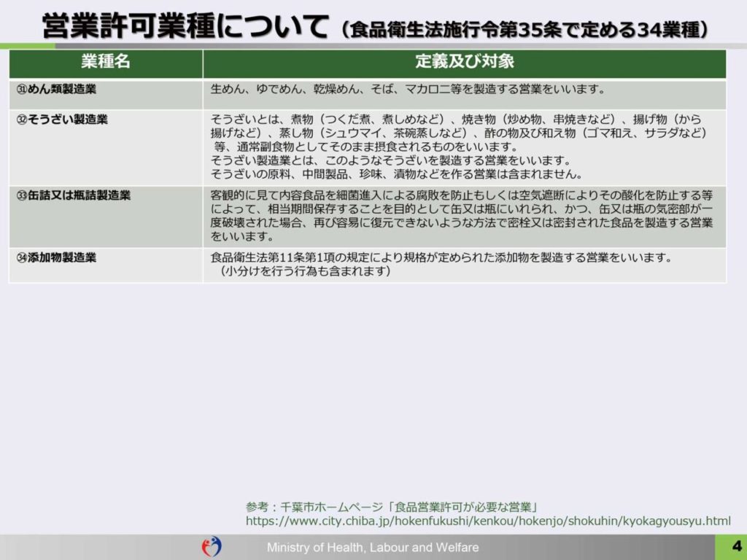Select the ㉛めん類製造業 cell
The height and width of the screenshot is (560, 747).
click(106, 95)
